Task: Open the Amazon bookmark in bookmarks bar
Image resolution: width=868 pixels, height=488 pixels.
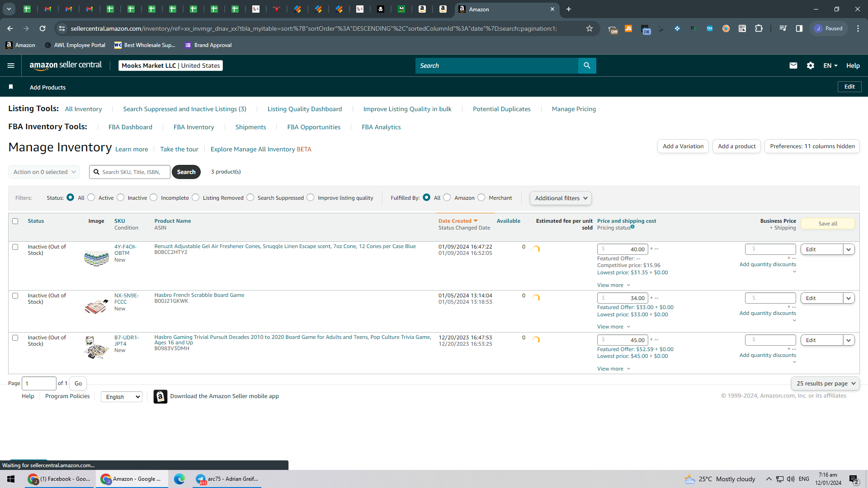Action: tap(20, 45)
